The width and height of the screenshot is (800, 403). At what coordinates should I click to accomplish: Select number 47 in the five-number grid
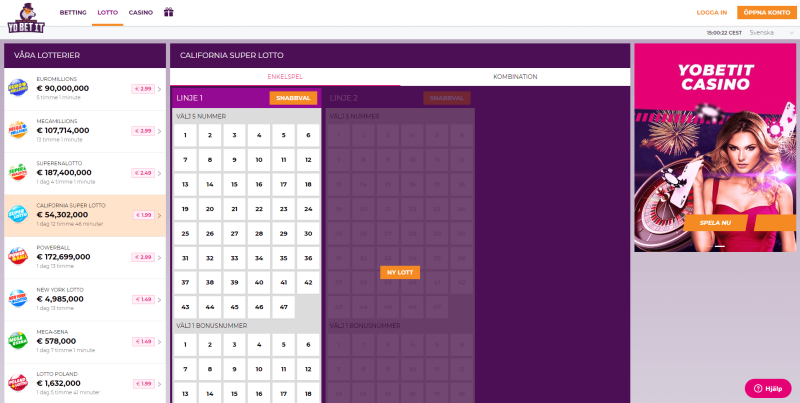coord(284,306)
